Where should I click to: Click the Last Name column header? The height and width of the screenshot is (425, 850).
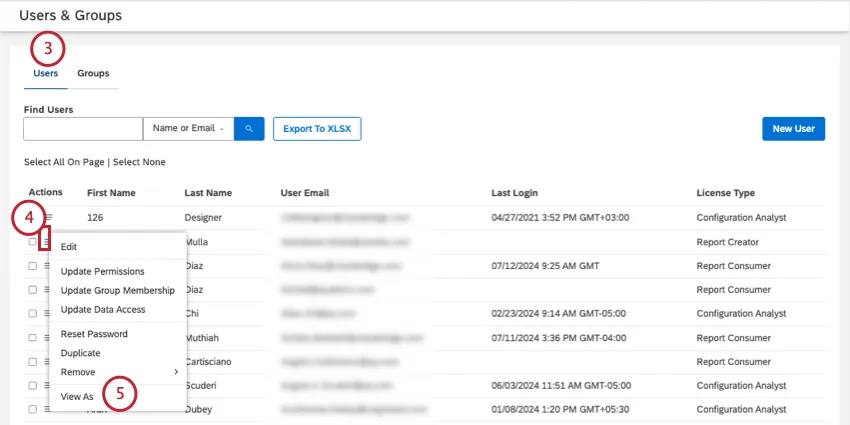208,193
